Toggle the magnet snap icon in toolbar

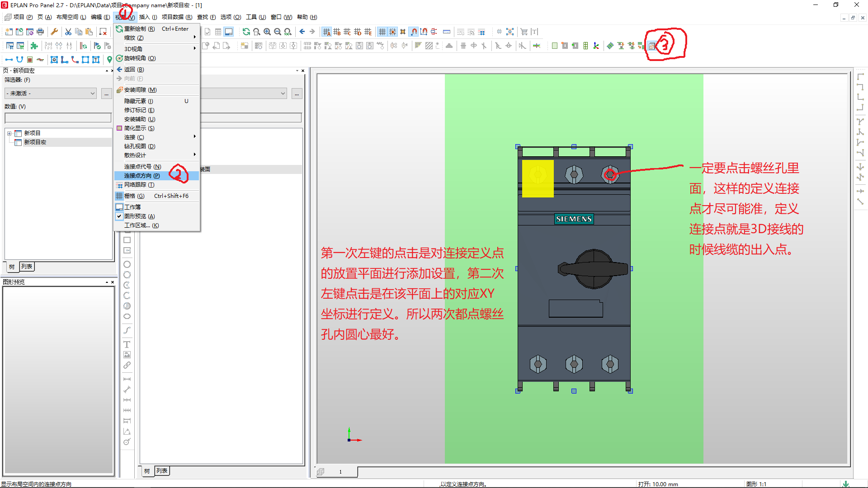pos(414,32)
